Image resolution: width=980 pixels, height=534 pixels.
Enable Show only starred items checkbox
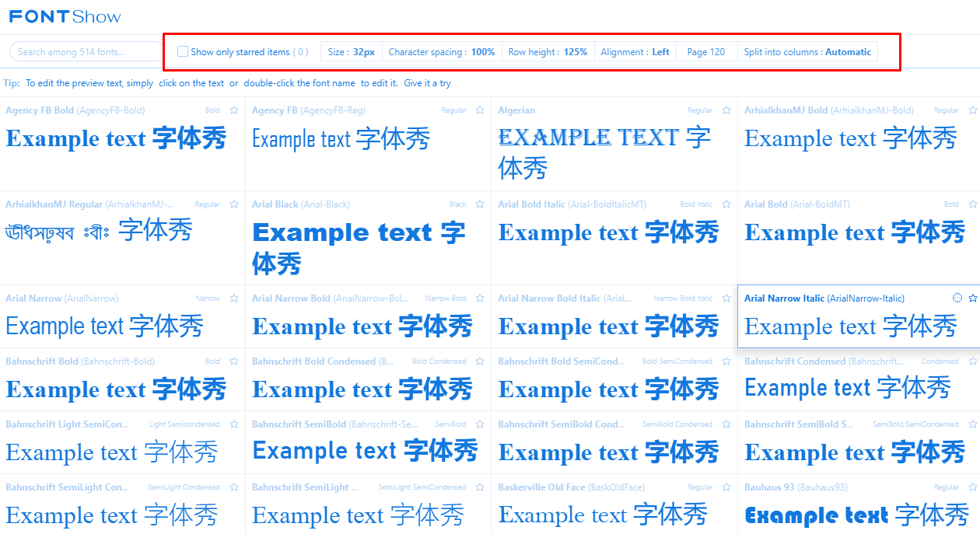point(183,52)
